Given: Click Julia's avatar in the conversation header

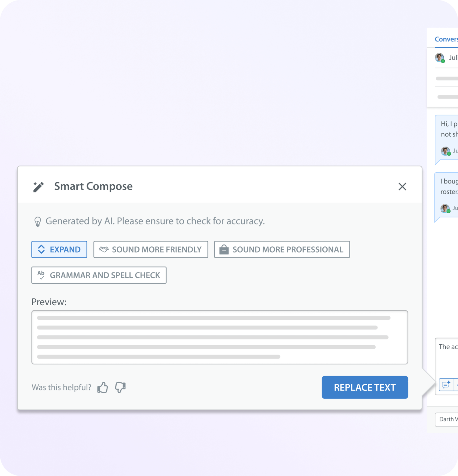Looking at the screenshot, I should click(439, 58).
